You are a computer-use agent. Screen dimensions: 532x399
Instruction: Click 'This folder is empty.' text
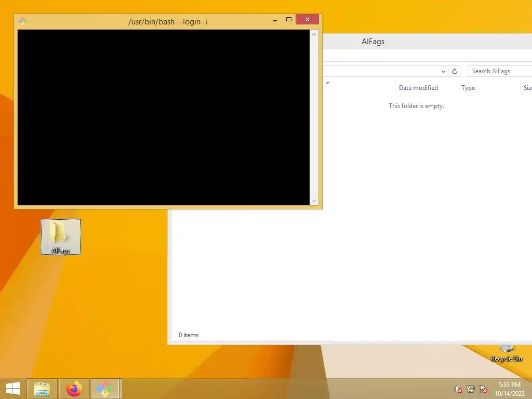[416, 106]
